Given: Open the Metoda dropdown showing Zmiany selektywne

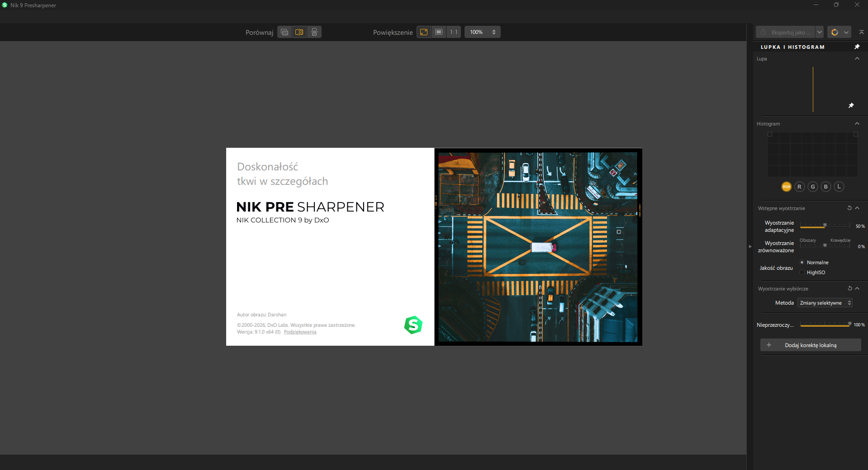Looking at the screenshot, I should 825,303.
